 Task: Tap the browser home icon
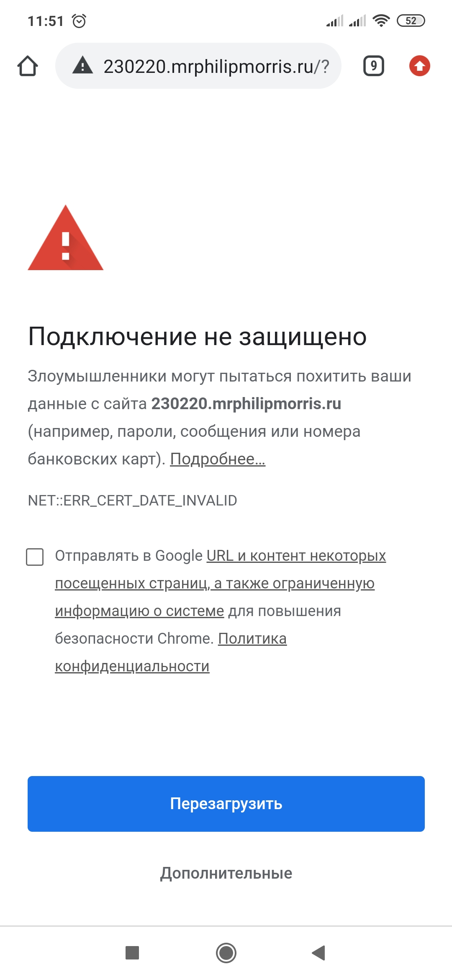pyautogui.click(x=28, y=66)
